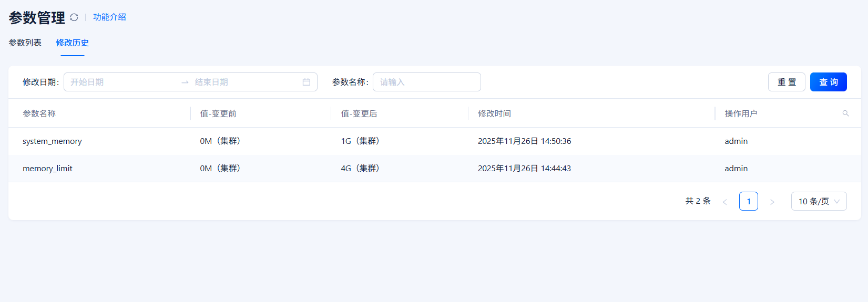The width and height of the screenshot is (868, 302).
Task: Expand the 10 条/页 page size dropdown
Action: 819,201
